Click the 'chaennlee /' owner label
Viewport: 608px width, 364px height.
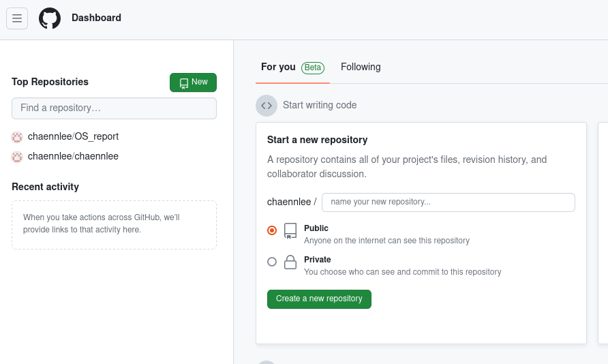(x=292, y=202)
